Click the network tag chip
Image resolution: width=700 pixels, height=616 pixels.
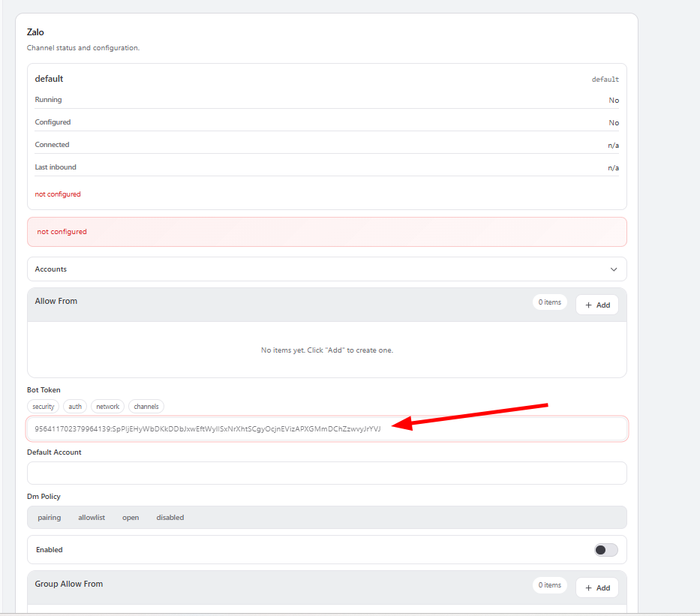pos(107,407)
